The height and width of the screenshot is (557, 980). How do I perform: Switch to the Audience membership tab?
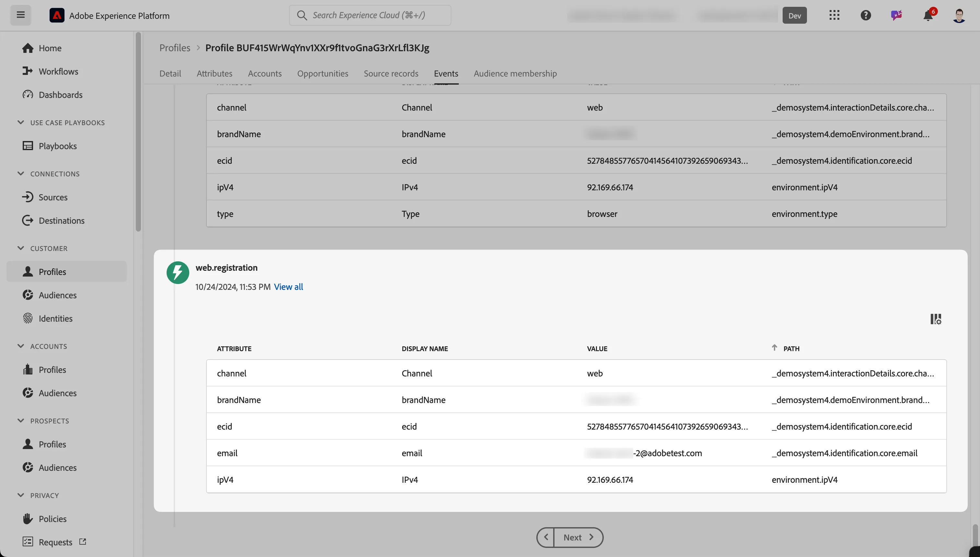[515, 74]
